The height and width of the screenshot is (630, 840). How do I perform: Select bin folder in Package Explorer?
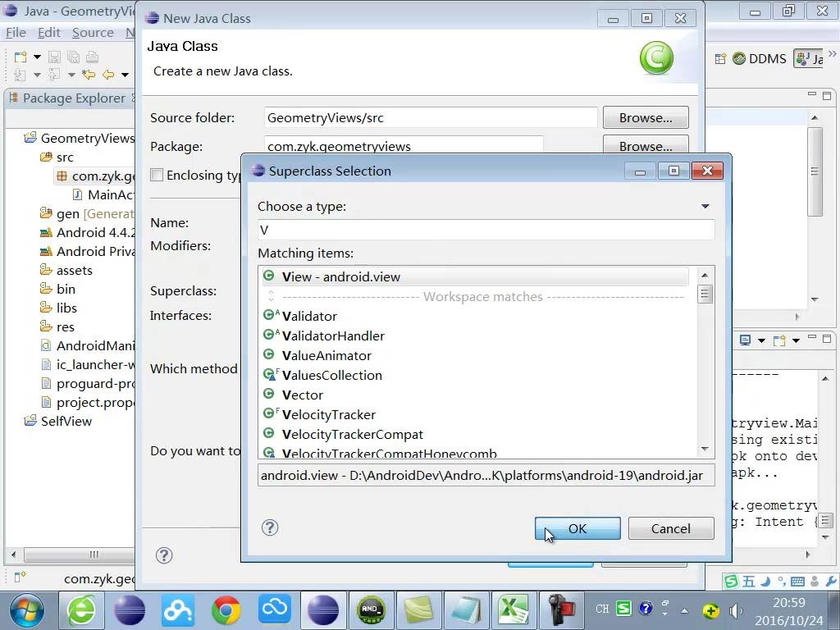(57, 290)
